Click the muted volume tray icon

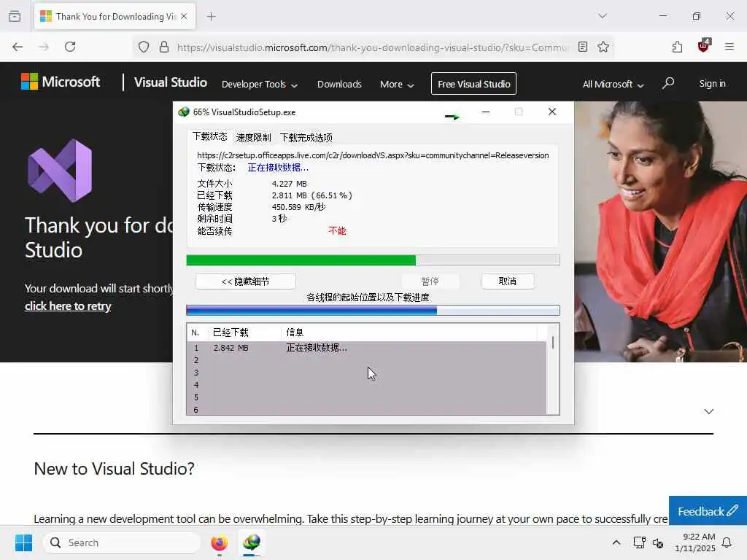[658, 542]
